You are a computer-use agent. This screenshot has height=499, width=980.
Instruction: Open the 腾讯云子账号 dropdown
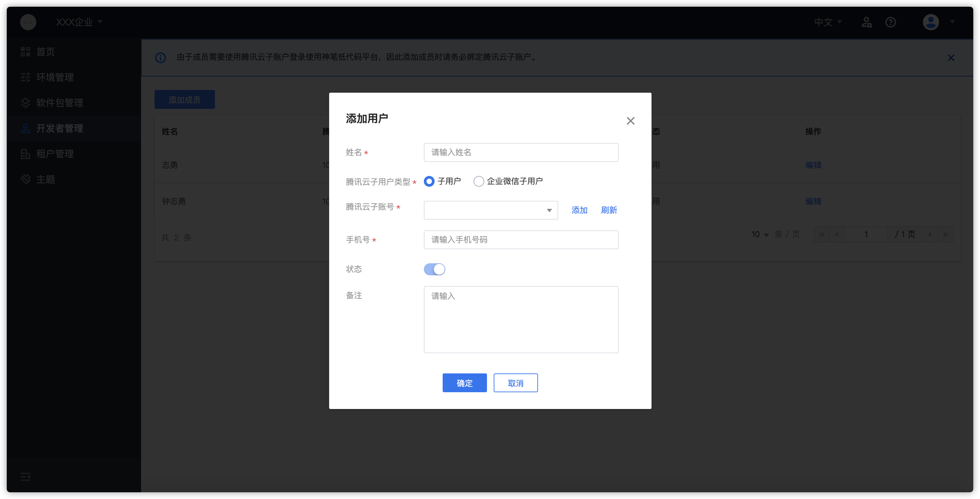(x=491, y=210)
